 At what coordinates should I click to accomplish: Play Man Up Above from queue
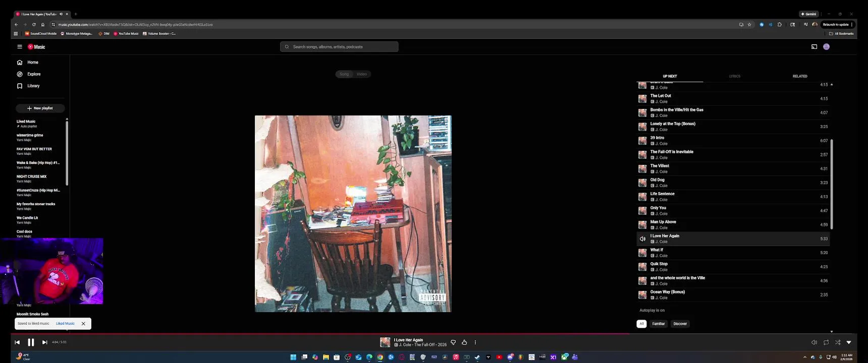733,225
